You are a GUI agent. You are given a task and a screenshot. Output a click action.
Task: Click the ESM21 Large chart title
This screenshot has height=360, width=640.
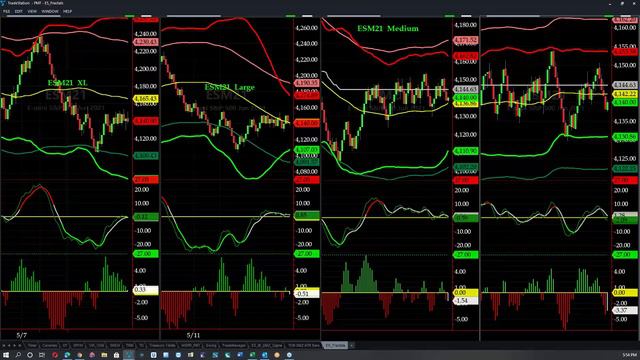point(229,87)
